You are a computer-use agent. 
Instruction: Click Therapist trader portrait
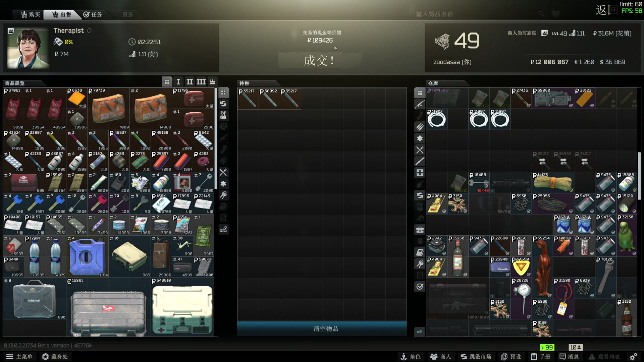coord(29,48)
